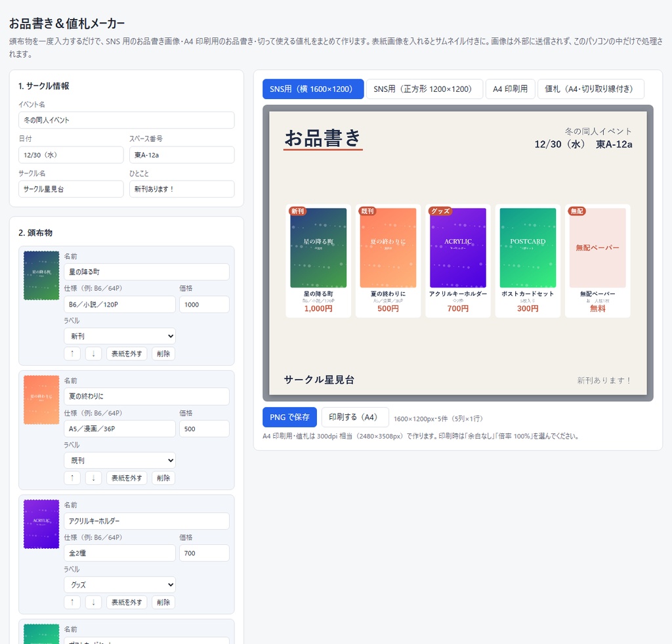
Task: Edit the スペース番号 field showing 東A-12a
Action: pyautogui.click(x=182, y=155)
